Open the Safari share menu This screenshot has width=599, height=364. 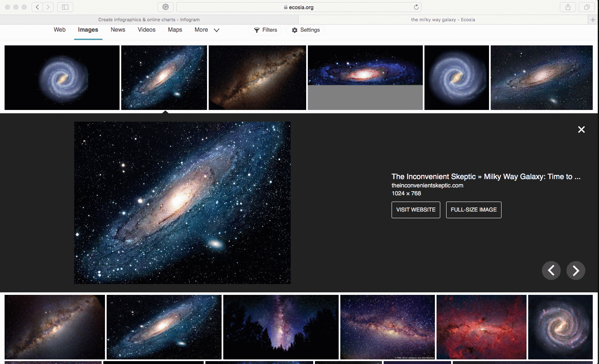point(568,7)
